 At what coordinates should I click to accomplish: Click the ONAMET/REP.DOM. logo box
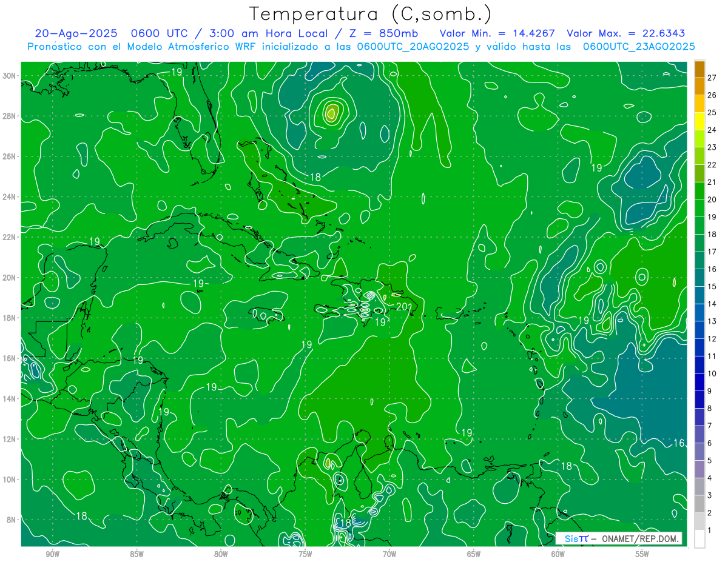(x=619, y=538)
